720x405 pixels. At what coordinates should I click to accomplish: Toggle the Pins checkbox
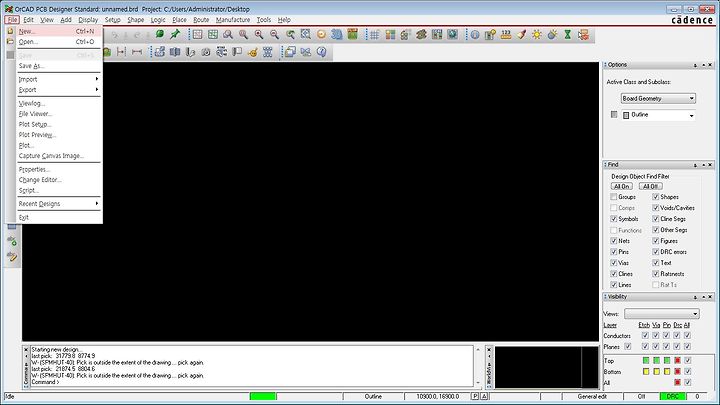coord(613,252)
